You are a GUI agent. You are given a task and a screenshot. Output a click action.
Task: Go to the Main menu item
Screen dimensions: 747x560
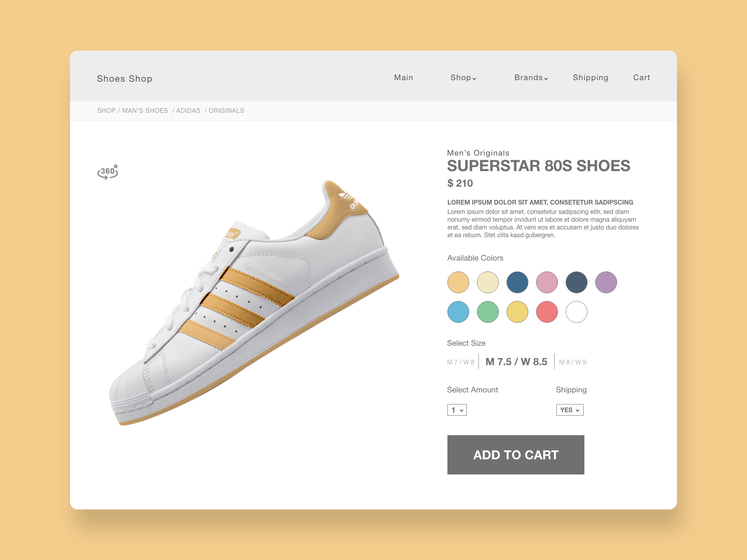click(403, 78)
